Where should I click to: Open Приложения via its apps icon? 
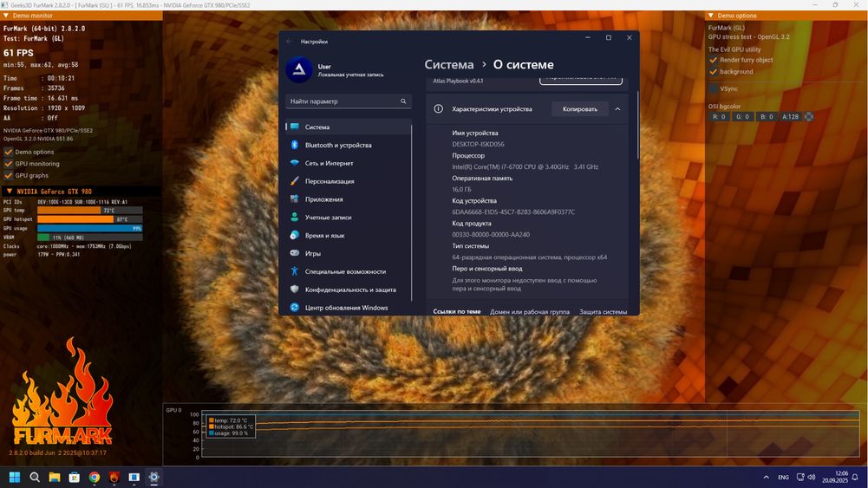295,199
